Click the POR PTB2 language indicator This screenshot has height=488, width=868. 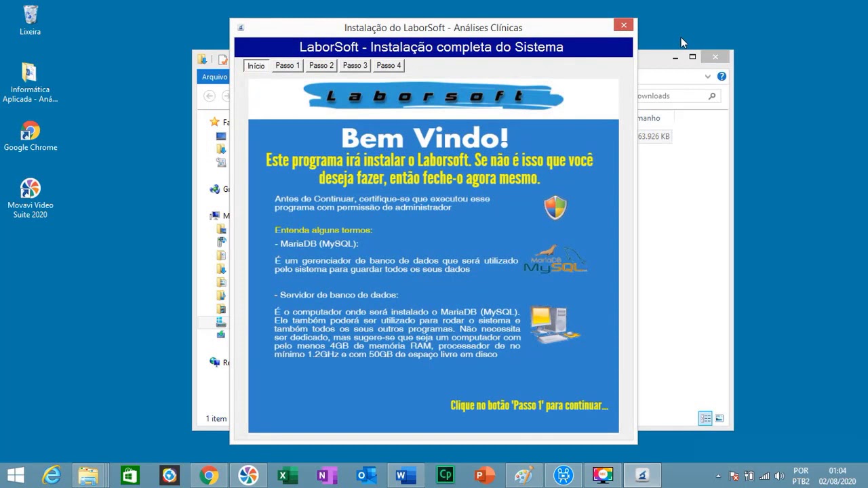(x=801, y=476)
